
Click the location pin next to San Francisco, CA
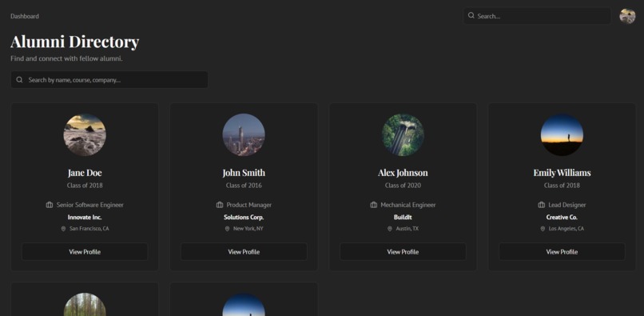click(x=63, y=229)
